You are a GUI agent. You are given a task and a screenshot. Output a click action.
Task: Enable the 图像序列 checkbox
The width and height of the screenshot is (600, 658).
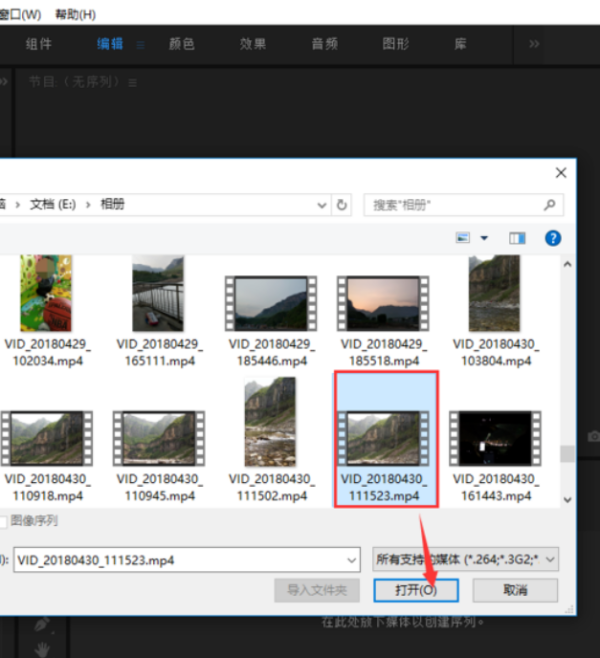pyautogui.click(x=3, y=522)
